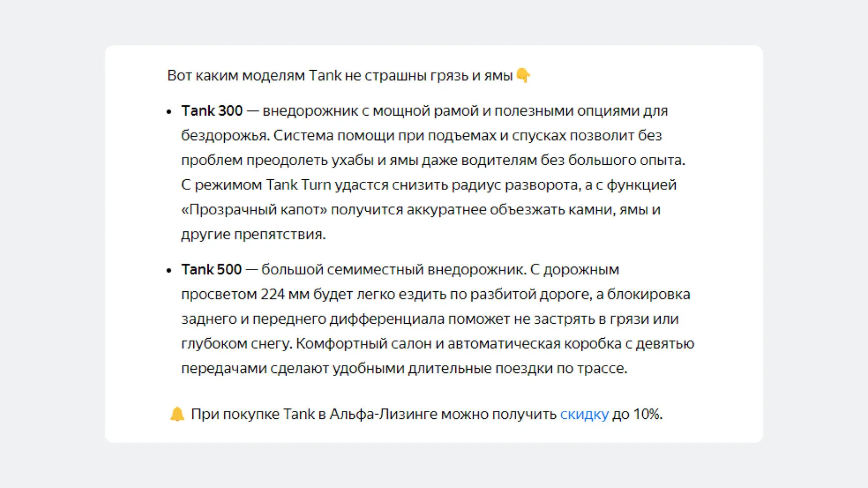The width and height of the screenshot is (868, 488).
Task: Click the "Tank Turn" mode text
Action: pyautogui.click(x=298, y=185)
